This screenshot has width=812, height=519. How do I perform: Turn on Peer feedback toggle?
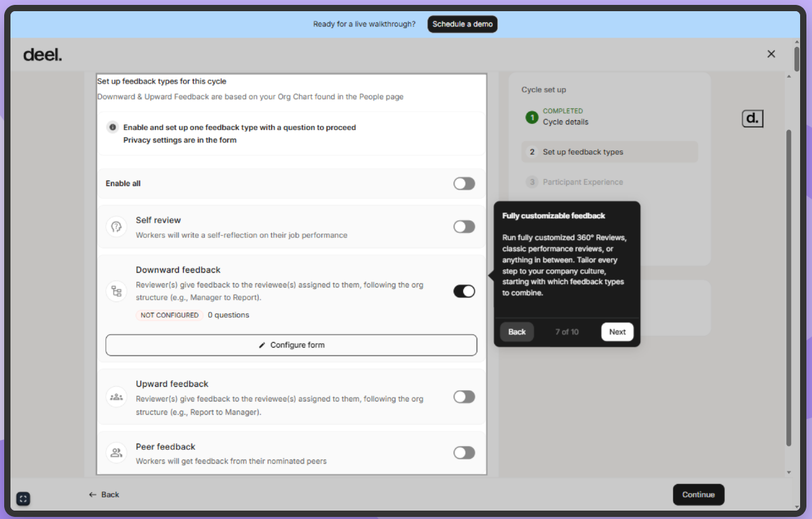click(463, 453)
